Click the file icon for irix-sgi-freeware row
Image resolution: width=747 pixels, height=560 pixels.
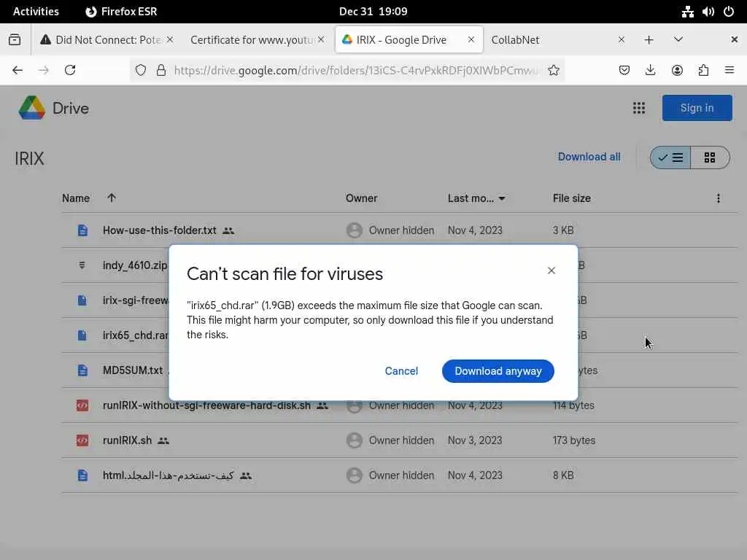click(82, 300)
